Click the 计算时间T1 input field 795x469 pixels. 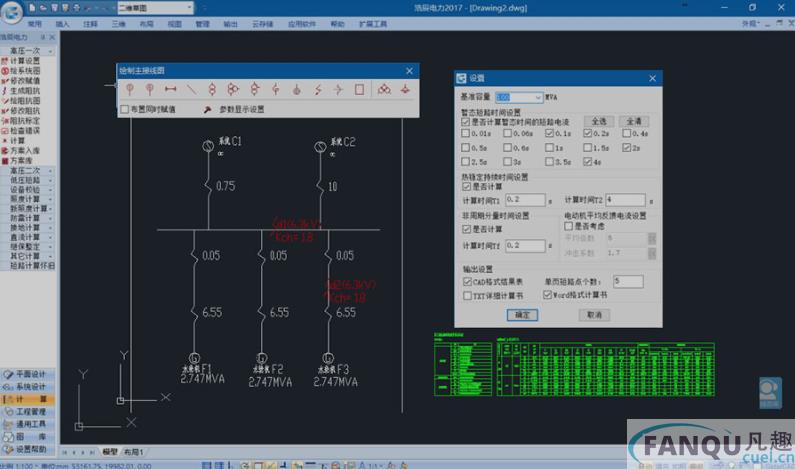[x=525, y=200]
